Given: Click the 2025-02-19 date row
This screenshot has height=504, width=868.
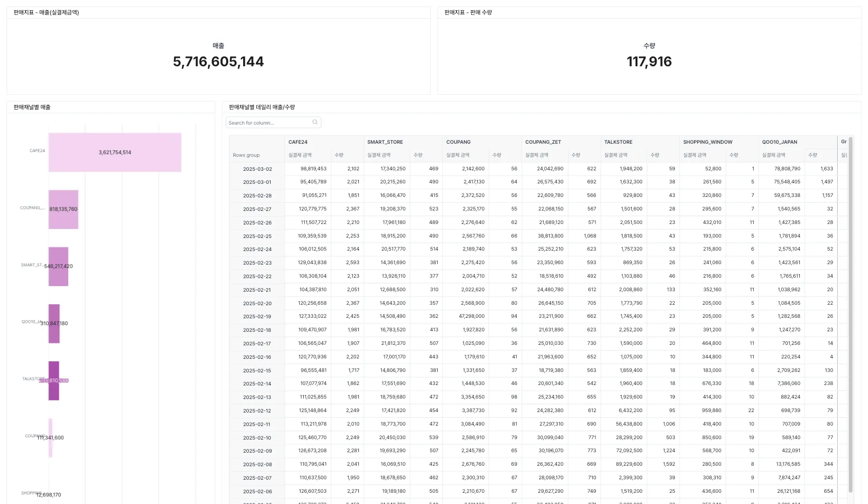Looking at the screenshot, I should tap(257, 316).
